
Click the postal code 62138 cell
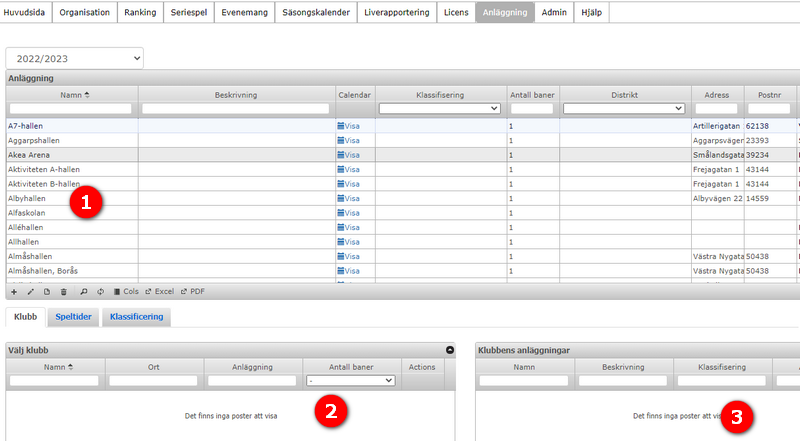[769, 126]
